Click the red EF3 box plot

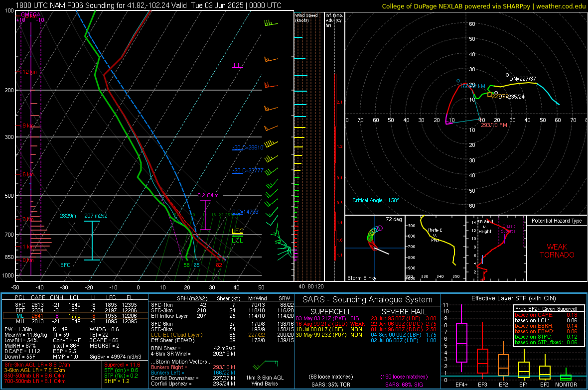click(x=483, y=351)
